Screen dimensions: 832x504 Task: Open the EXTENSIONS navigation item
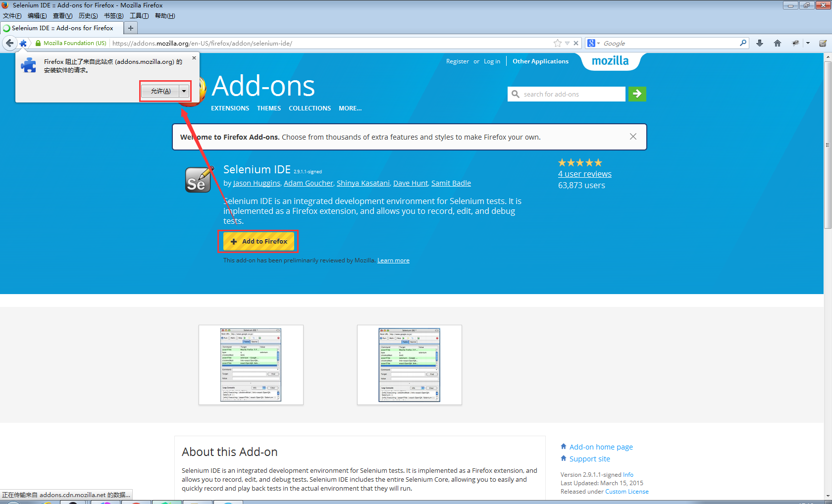tap(230, 108)
